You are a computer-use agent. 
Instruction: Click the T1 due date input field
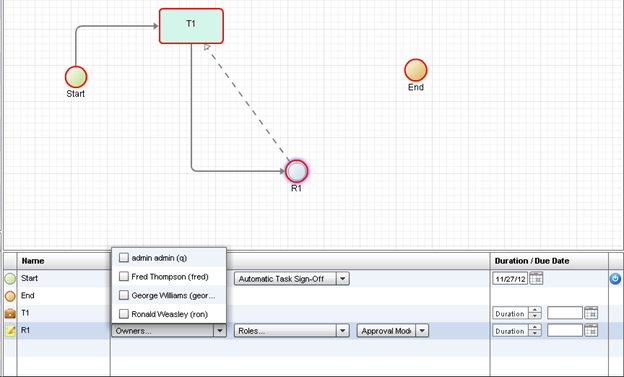point(565,313)
